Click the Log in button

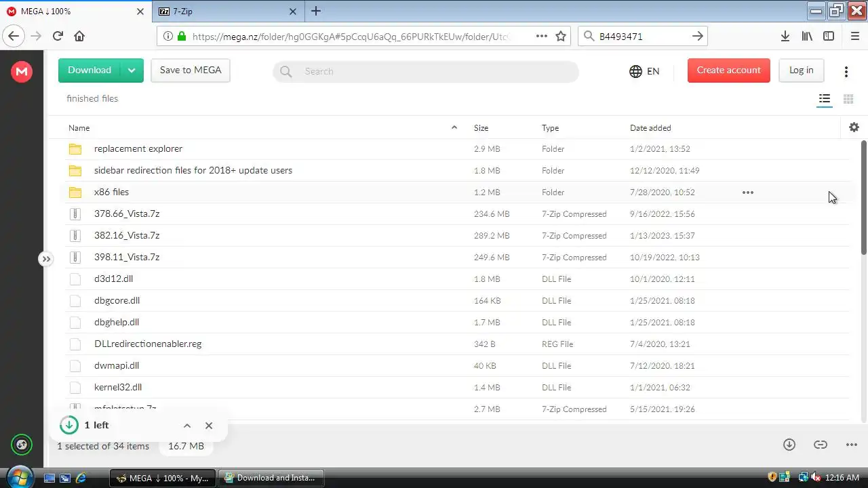(801, 70)
